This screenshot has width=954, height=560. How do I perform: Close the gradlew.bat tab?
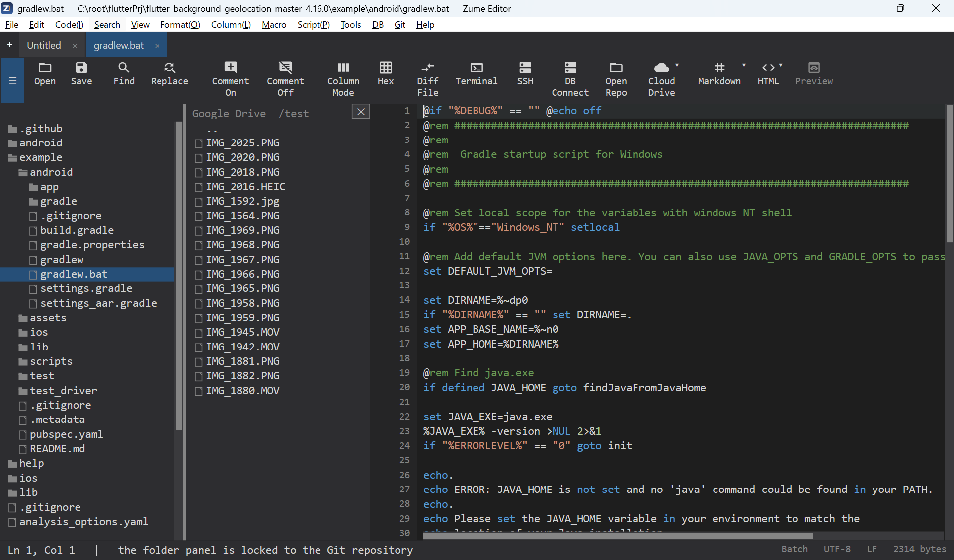(158, 46)
